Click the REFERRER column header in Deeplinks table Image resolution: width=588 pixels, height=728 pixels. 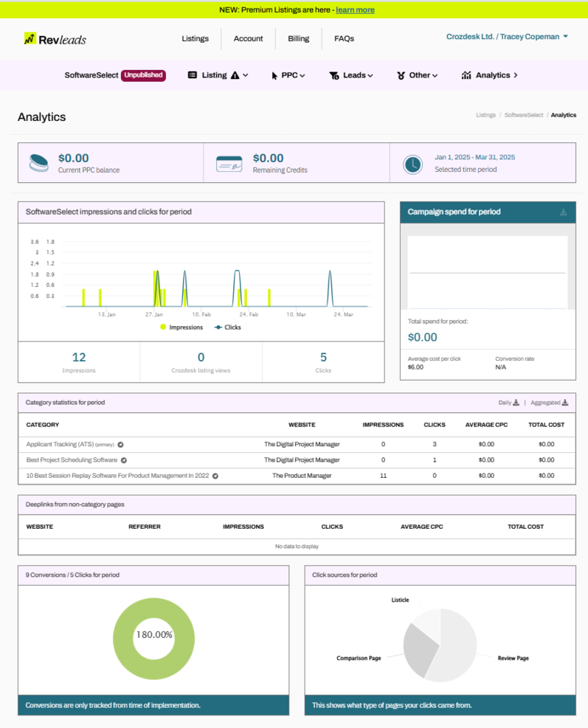coord(145,527)
